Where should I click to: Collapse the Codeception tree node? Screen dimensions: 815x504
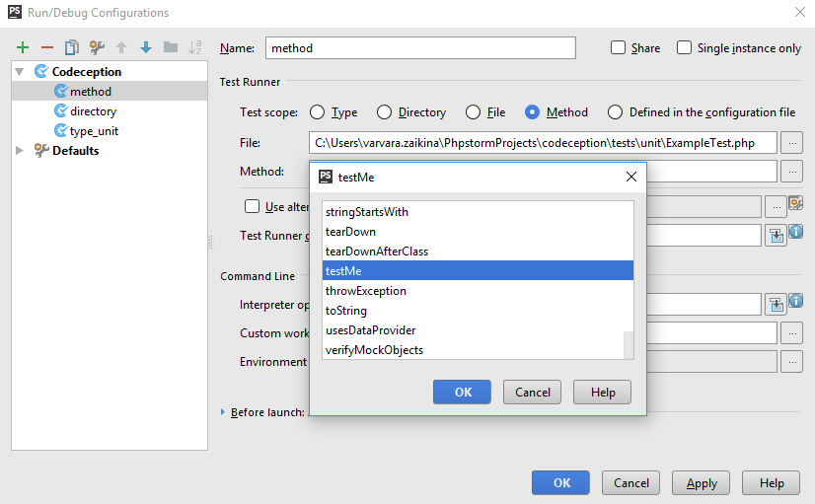19,72
